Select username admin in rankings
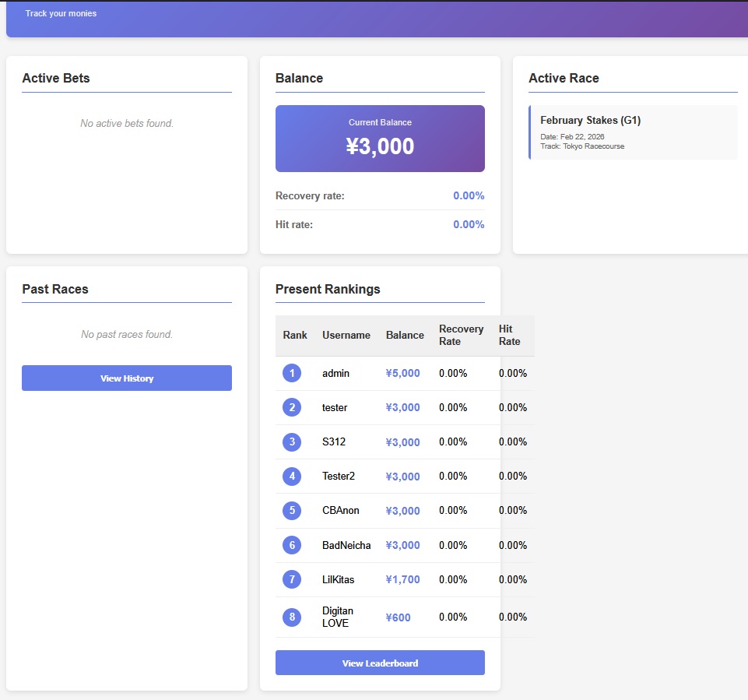 pyautogui.click(x=335, y=373)
